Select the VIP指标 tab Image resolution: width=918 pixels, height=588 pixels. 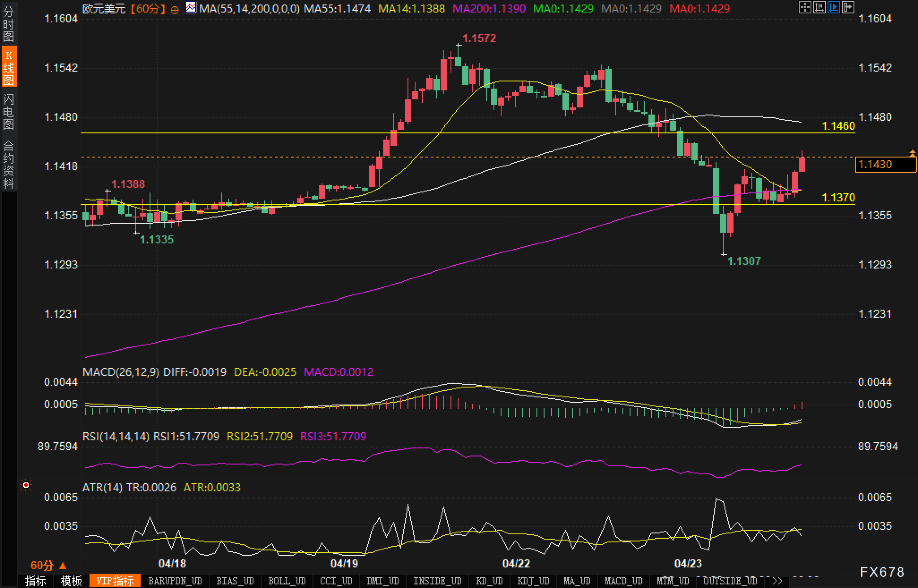(x=115, y=581)
